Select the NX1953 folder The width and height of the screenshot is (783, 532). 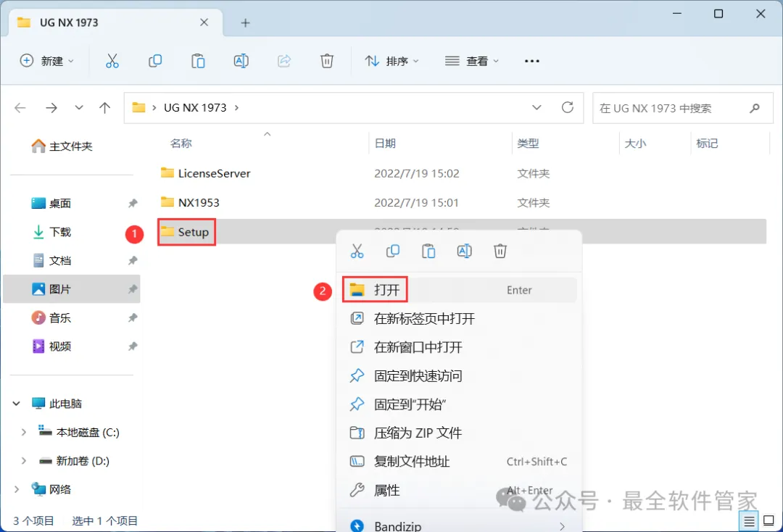click(198, 202)
